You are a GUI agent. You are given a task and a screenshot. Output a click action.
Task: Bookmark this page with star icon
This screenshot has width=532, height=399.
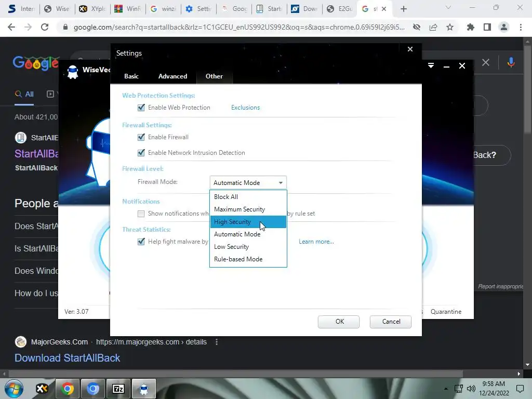click(449, 27)
